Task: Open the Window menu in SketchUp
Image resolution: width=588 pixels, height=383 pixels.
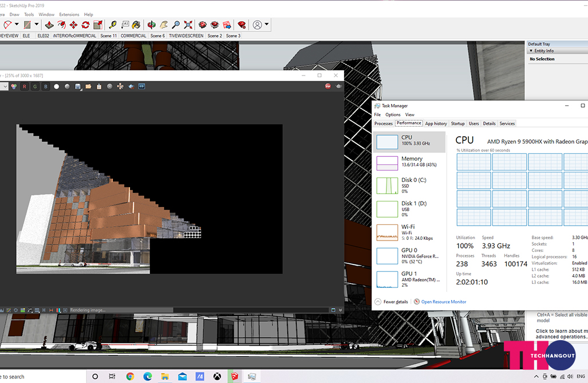Action: [46, 14]
